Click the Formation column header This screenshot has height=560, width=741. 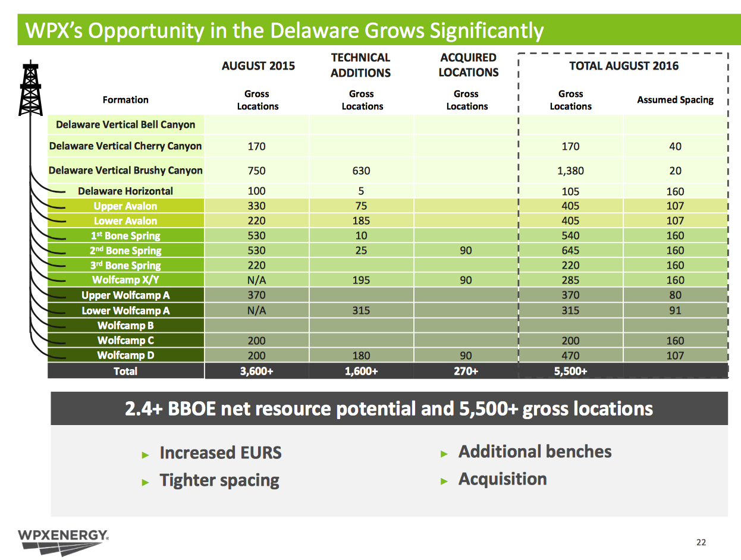[125, 100]
